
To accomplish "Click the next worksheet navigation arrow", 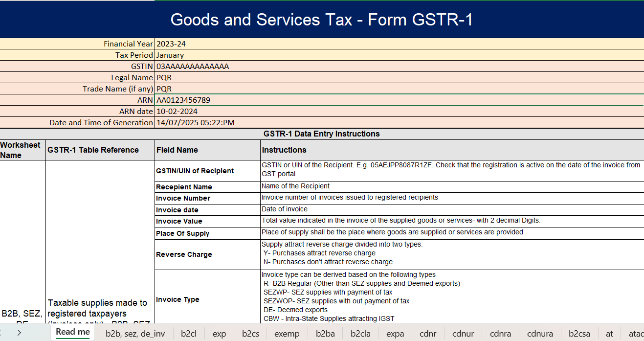I will pyautogui.click(x=18, y=333).
